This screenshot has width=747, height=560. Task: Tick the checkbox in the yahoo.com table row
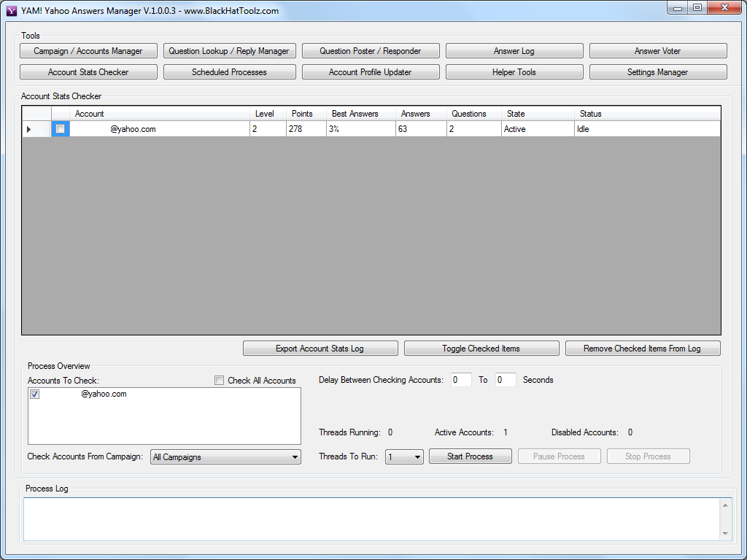[x=60, y=128]
